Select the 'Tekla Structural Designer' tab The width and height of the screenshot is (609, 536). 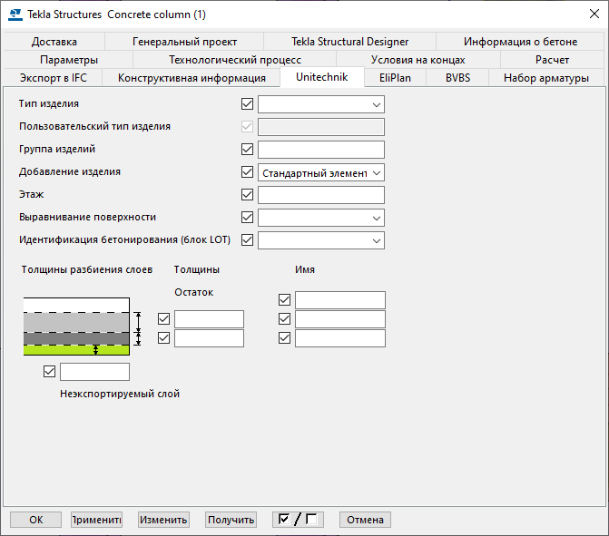click(x=350, y=42)
